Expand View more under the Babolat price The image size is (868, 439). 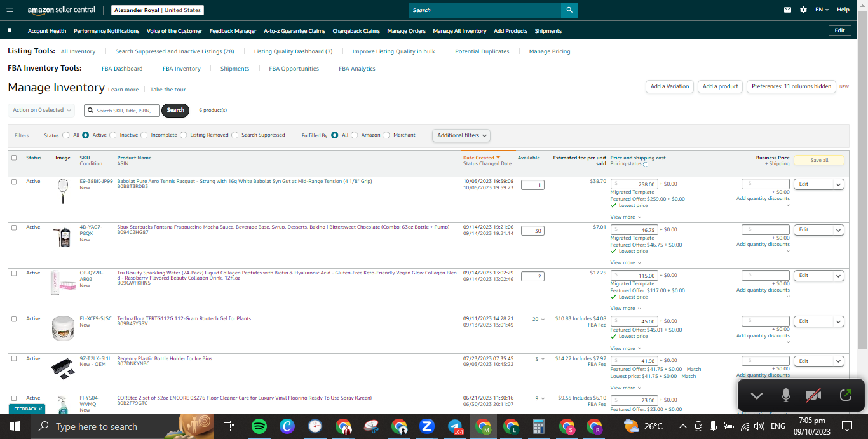coord(625,217)
